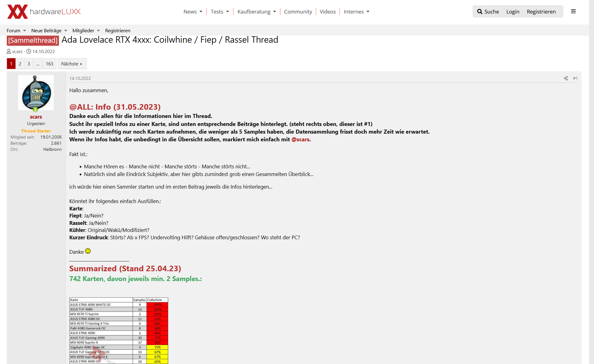
Task: Click the hardwareLUXX logo
Action: 44,12
